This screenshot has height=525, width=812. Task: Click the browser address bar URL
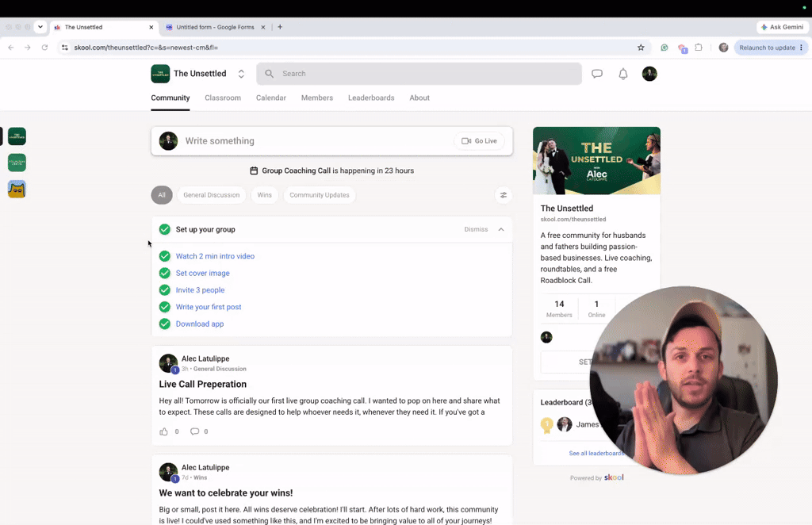[x=146, y=48]
